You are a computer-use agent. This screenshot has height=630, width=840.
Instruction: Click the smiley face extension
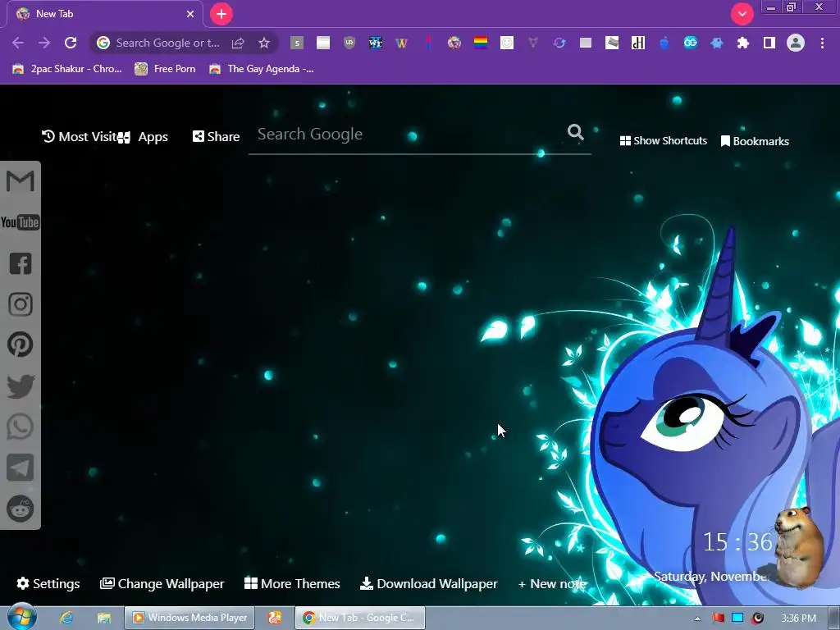pos(507,43)
